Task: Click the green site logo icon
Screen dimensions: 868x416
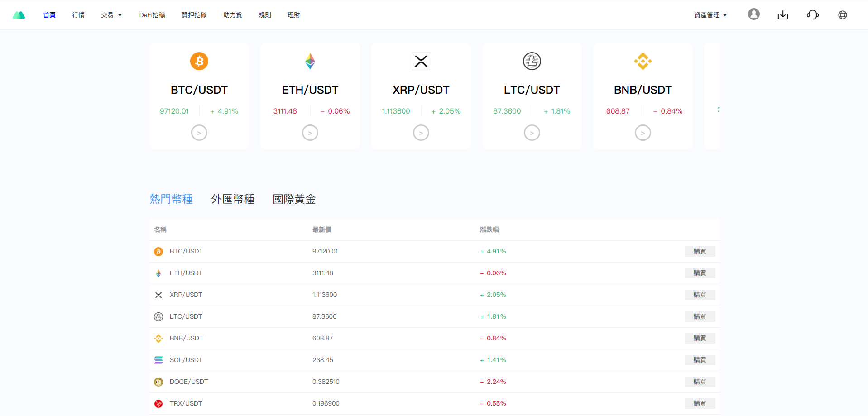Action: pos(19,15)
